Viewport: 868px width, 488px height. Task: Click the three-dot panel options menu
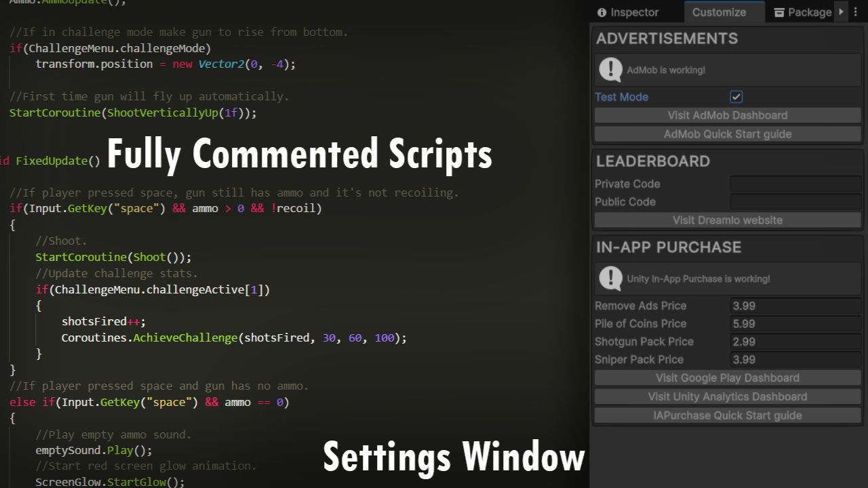[x=856, y=12]
